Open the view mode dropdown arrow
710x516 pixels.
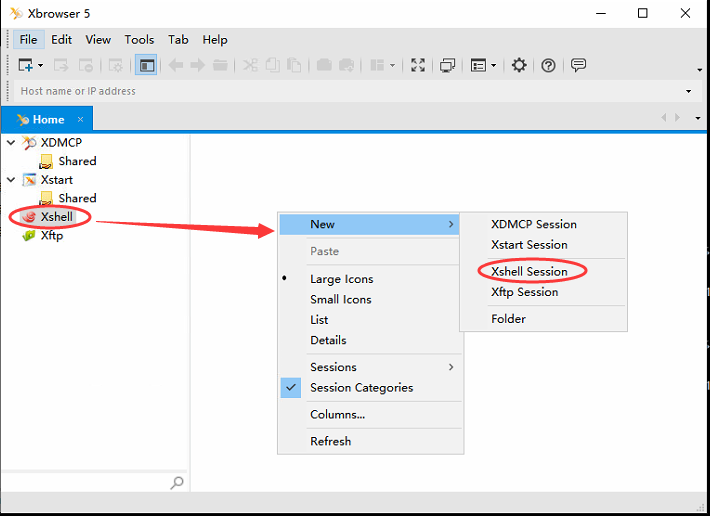pyautogui.click(x=494, y=66)
